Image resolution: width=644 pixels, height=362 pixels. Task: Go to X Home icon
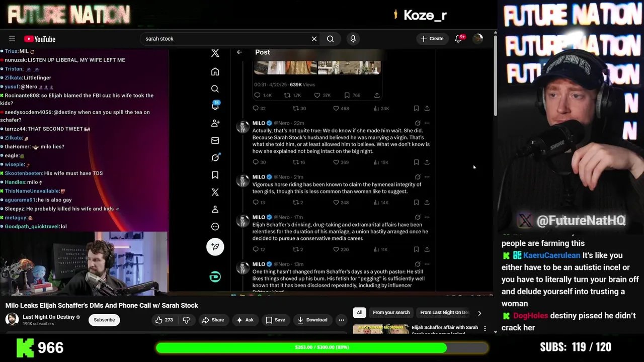coord(215,72)
